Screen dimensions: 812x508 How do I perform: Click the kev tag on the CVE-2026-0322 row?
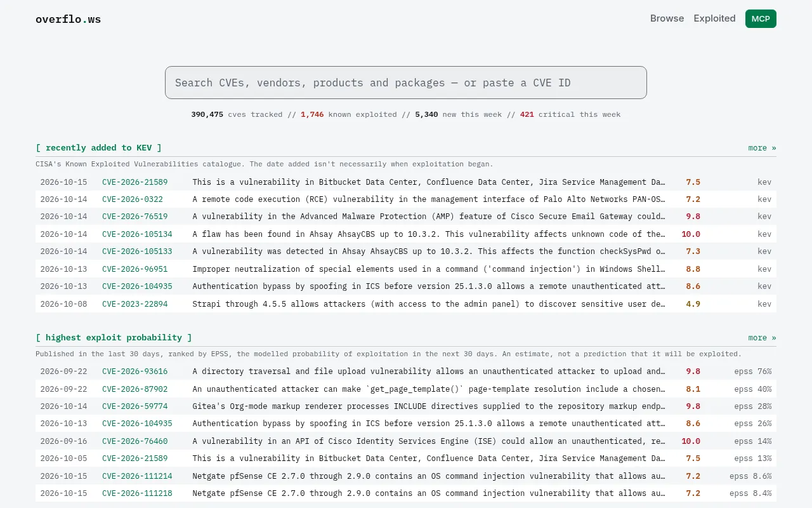click(x=764, y=199)
